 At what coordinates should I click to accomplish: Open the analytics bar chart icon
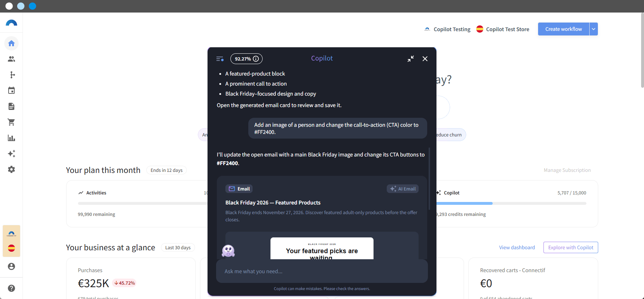tap(11, 138)
